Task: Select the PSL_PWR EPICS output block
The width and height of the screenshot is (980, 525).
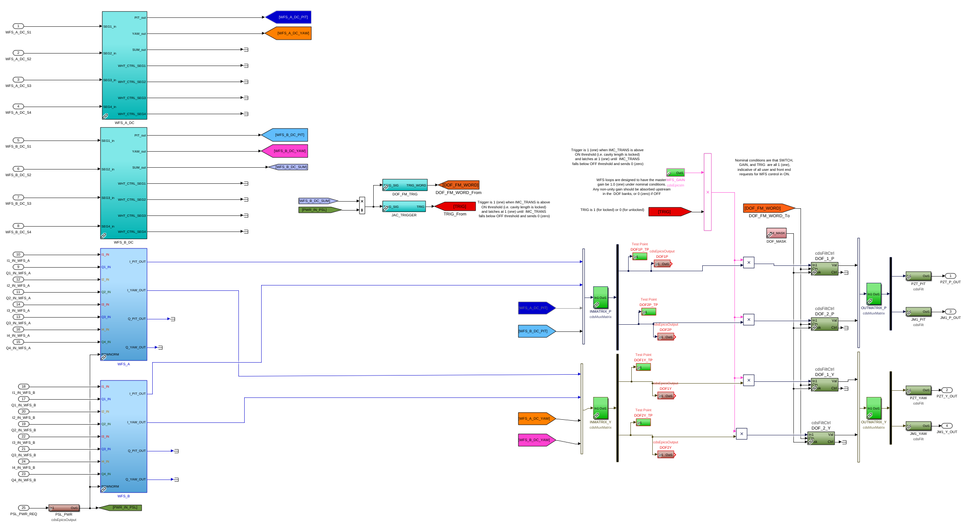Action: (64, 508)
